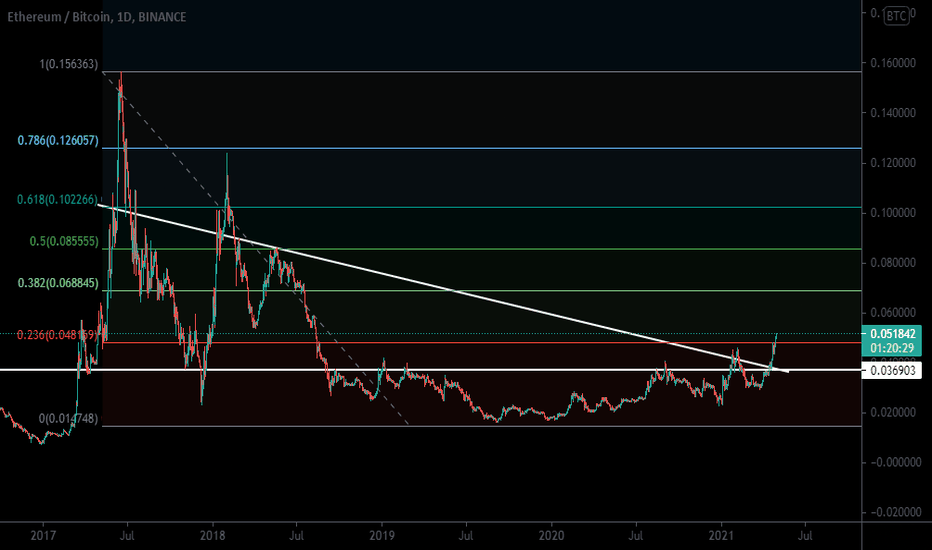Click the horizontal line price label 0.036903
The height and width of the screenshot is (550, 932).
click(x=892, y=370)
